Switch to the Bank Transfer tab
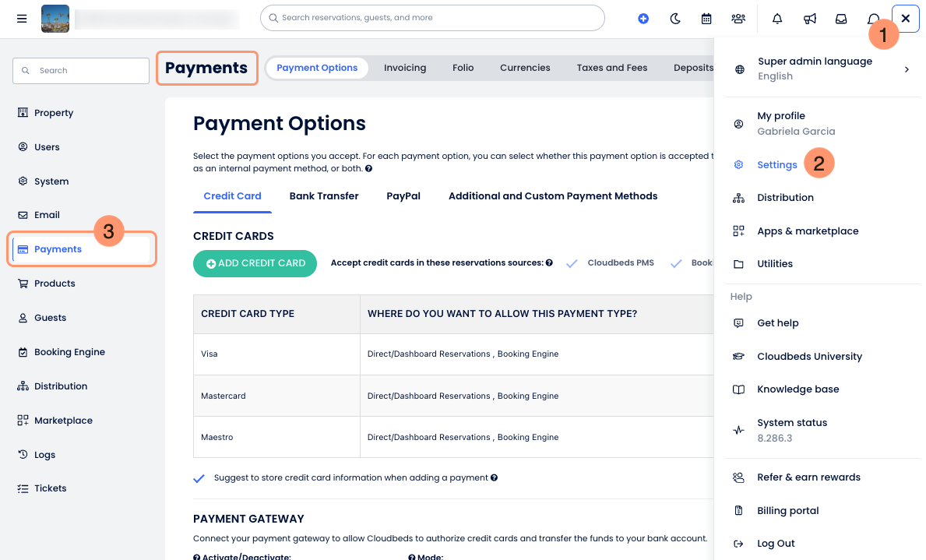This screenshot has height=560, width=926. (324, 196)
